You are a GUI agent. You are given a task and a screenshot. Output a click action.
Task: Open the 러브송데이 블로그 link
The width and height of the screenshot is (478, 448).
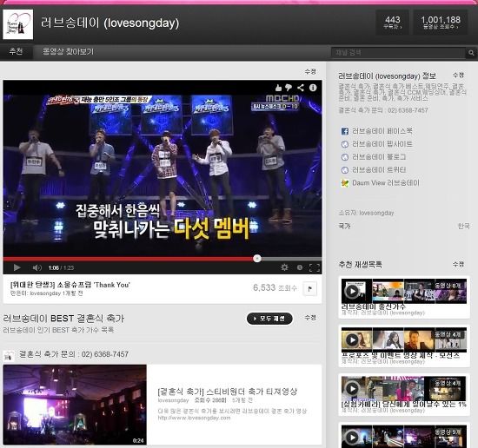click(379, 157)
